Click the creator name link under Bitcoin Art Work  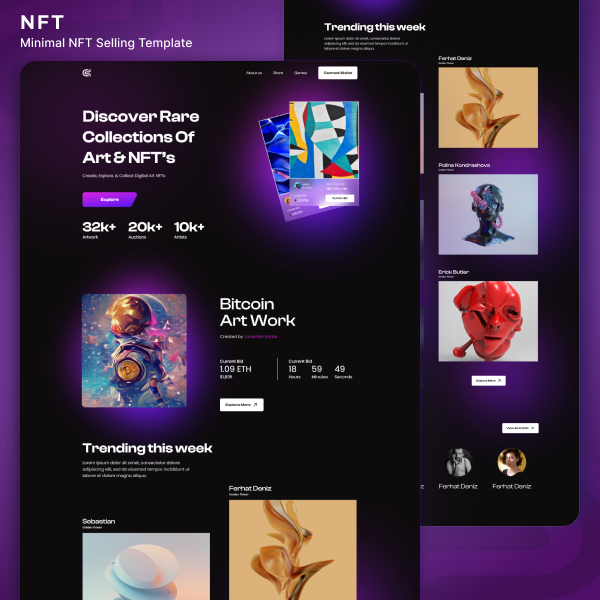[261, 337]
